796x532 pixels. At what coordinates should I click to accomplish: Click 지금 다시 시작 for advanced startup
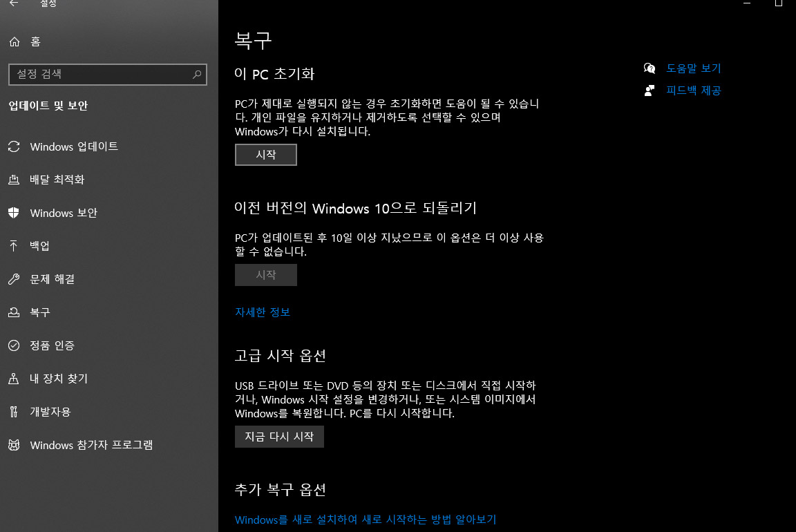coord(279,436)
